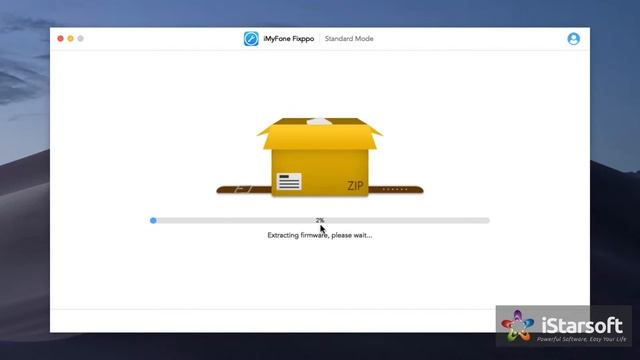Minimize the window using the yellow button
This screenshot has width=640, height=360.
click(71, 38)
